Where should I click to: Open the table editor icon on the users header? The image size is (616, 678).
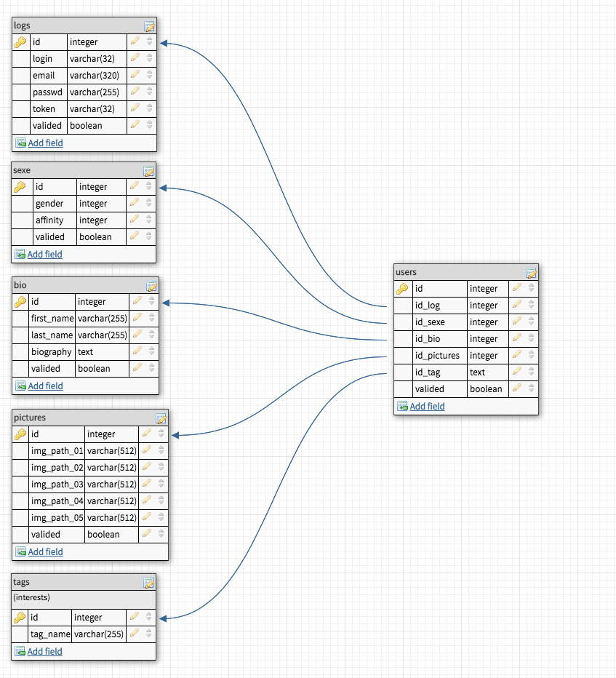[531, 271]
